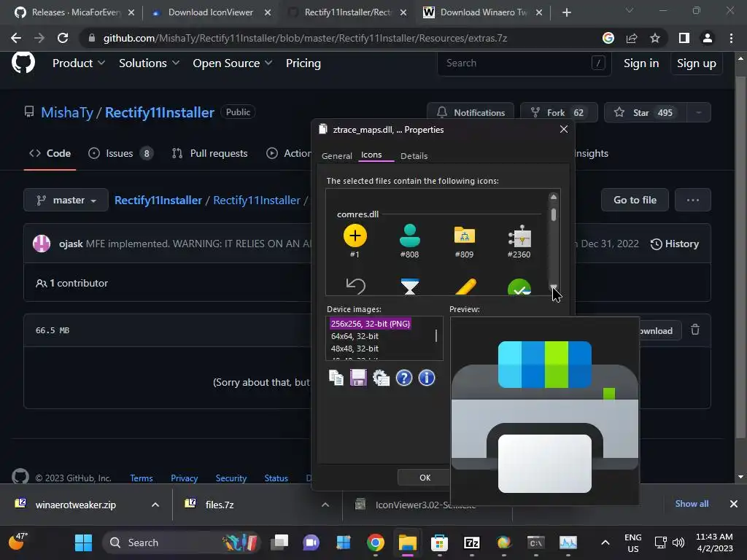Click the Sign up button
747x560 pixels.
click(697, 63)
